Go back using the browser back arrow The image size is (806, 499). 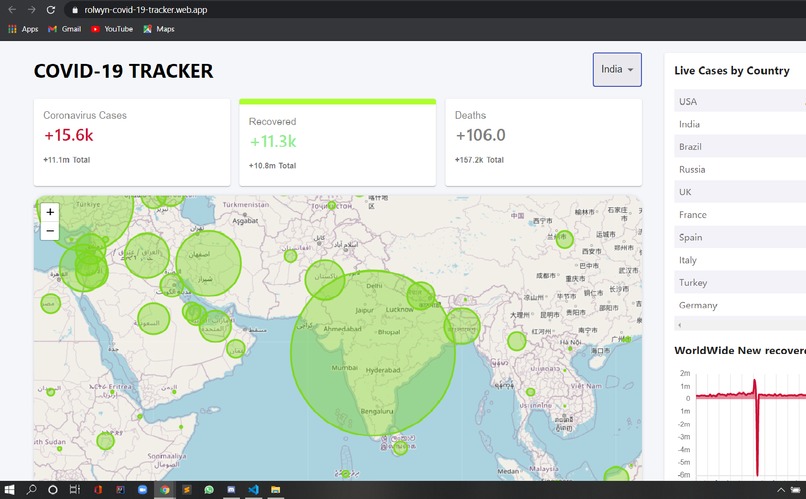point(12,10)
